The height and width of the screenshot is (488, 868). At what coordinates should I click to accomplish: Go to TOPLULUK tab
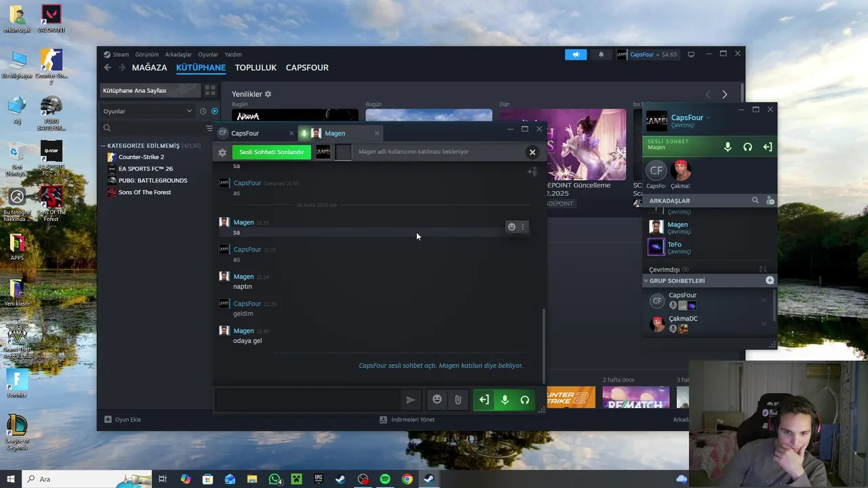256,68
